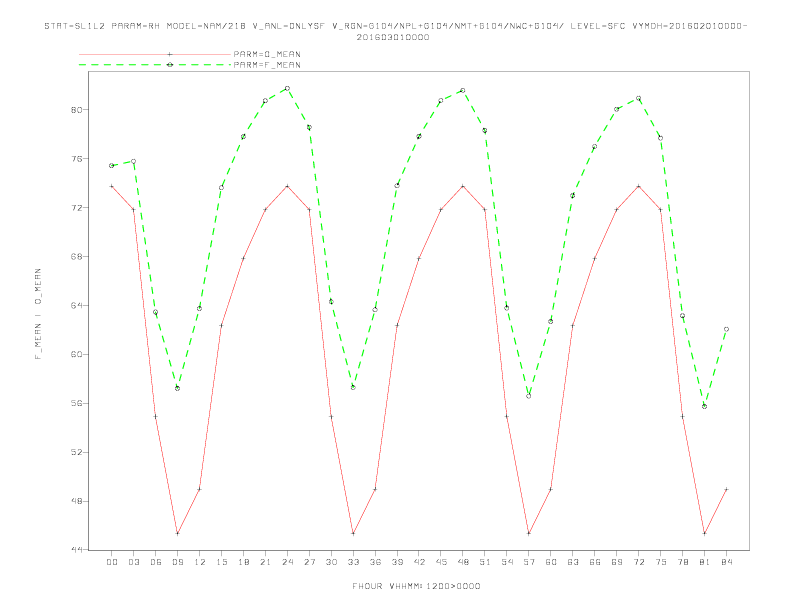Screen dimensions: 792x612
Task: Click x-axis tick label 06
Action: pyautogui.click(x=156, y=562)
